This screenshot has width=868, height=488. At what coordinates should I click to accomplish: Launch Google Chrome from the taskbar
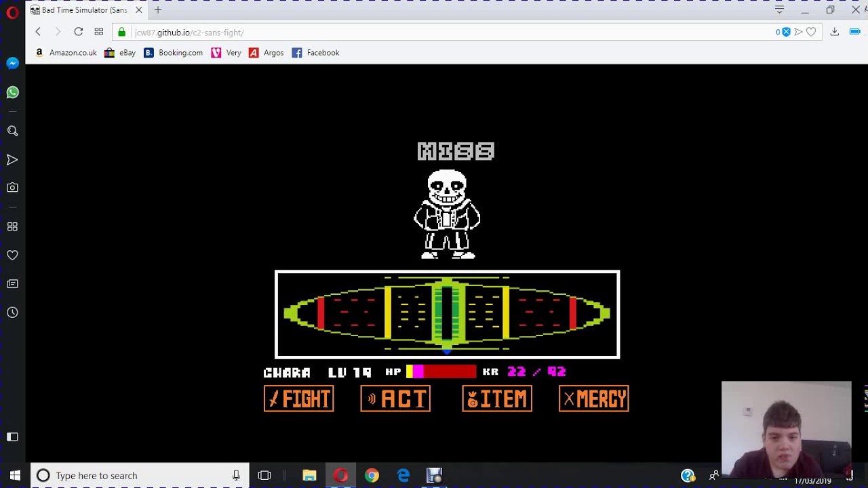372,476
